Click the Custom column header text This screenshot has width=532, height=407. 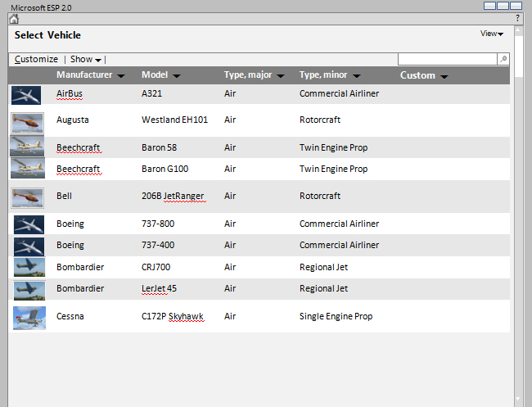(x=417, y=75)
